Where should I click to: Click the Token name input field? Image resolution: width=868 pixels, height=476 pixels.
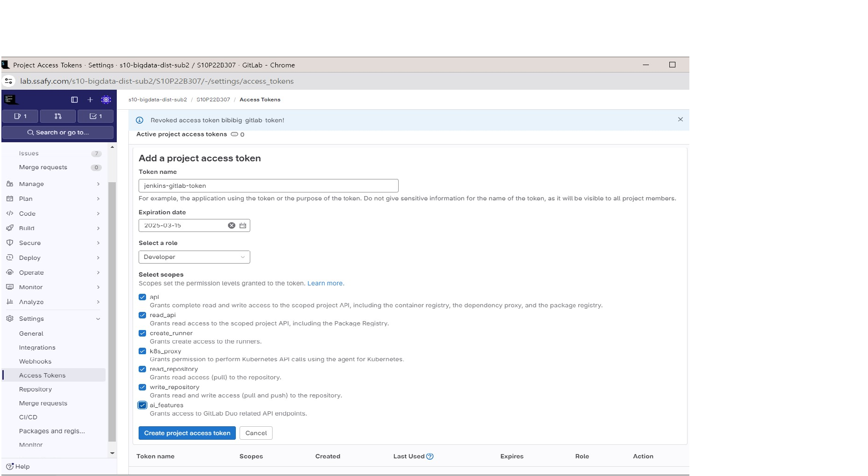click(268, 185)
